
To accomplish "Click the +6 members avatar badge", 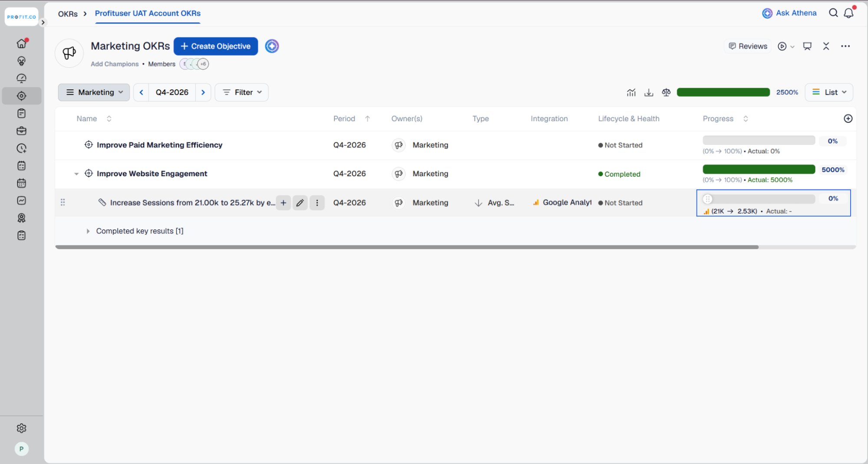I will click(x=203, y=64).
